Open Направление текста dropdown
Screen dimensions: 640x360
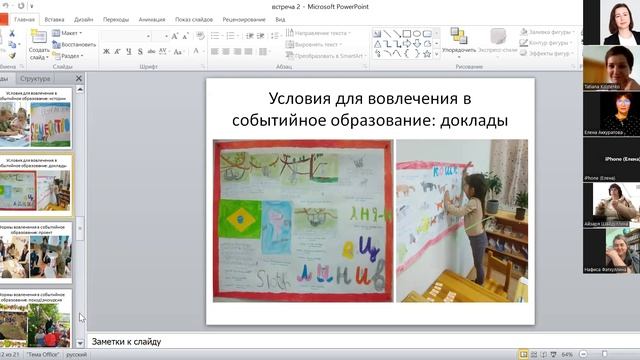point(318,33)
